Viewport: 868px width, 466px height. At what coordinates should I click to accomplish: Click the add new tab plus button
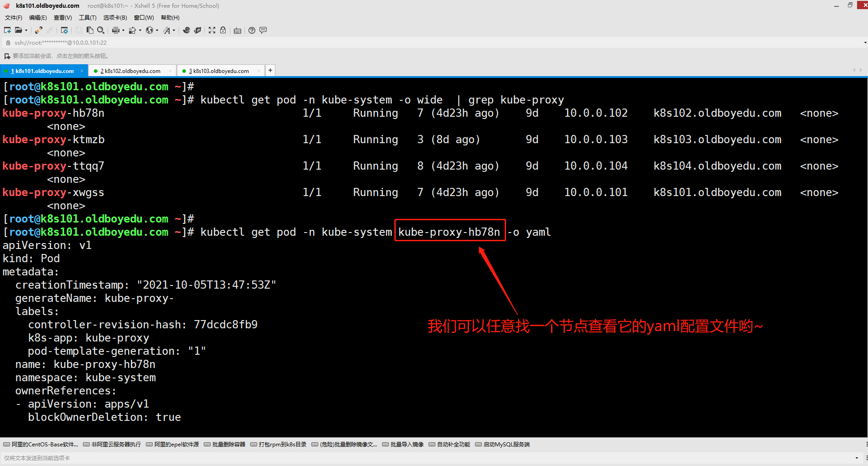270,70
